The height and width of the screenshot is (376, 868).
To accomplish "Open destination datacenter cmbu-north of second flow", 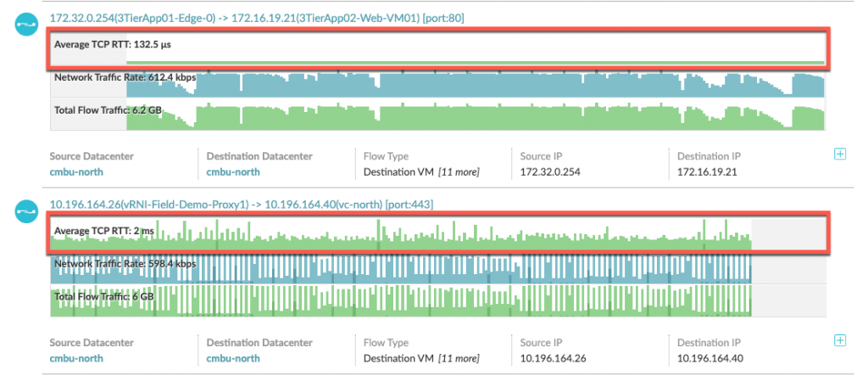I will pos(233,358).
